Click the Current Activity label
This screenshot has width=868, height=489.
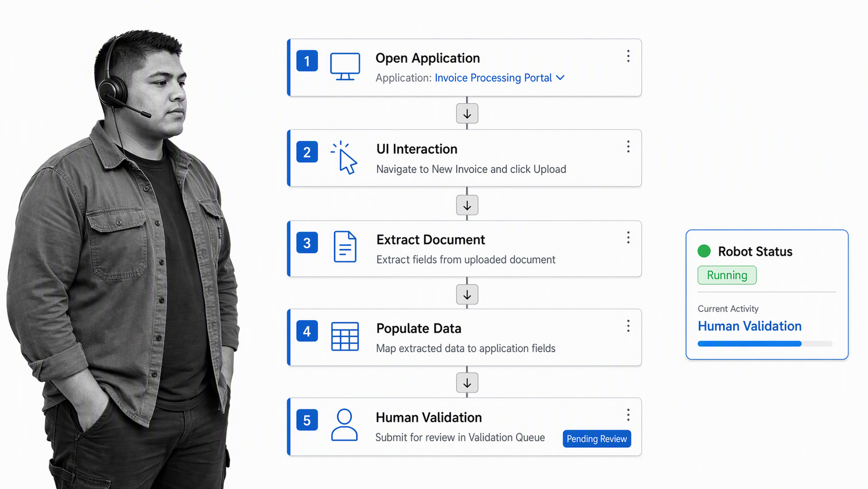pos(728,309)
